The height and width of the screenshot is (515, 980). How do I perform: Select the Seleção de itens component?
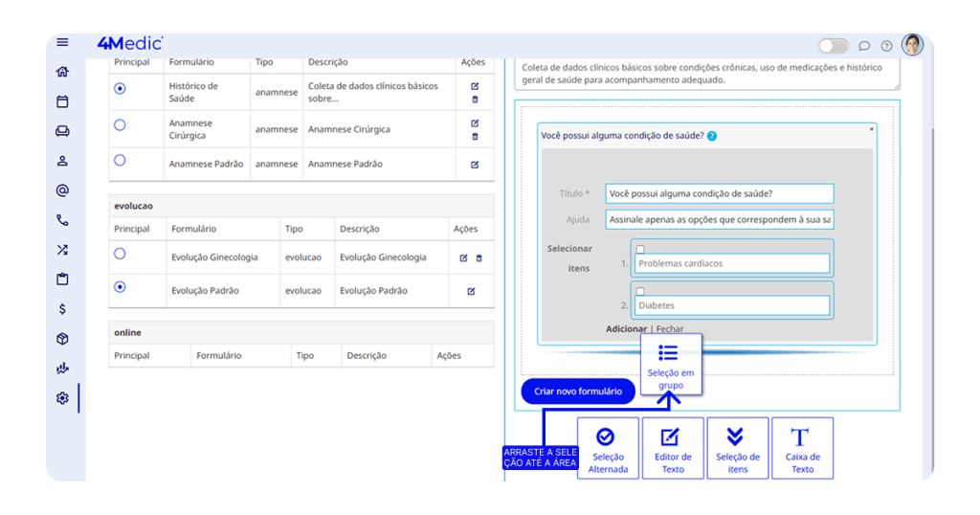pos(737,448)
